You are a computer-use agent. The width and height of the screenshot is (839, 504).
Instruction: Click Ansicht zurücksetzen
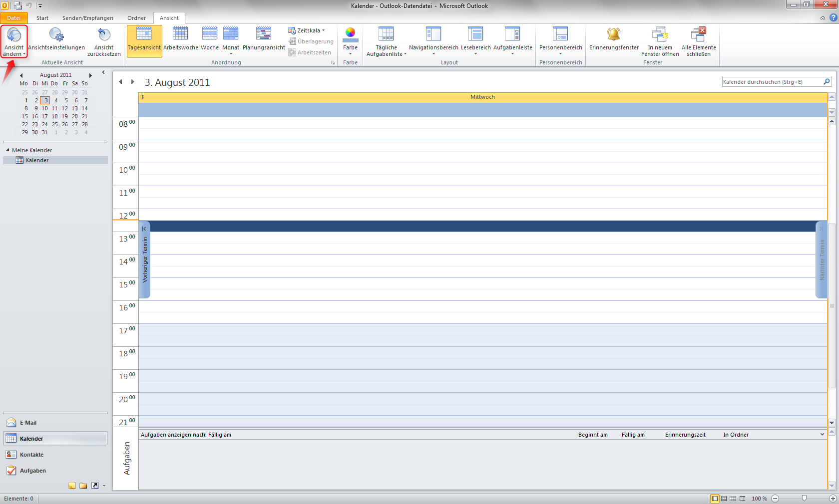[103, 40]
